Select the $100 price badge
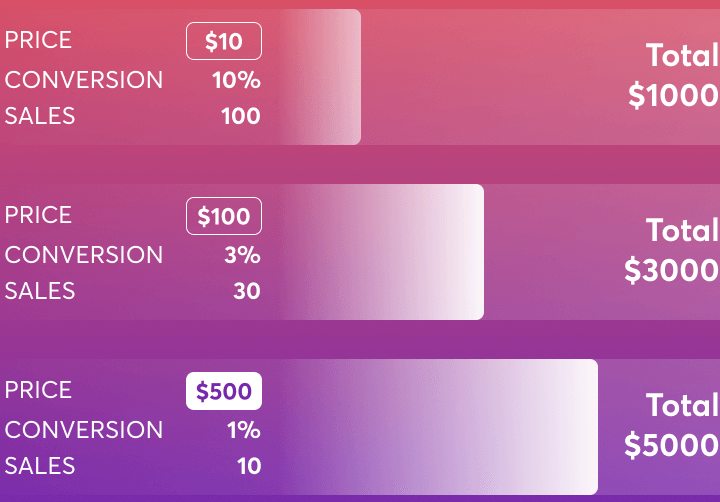This screenshot has width=720, height=502. tap(224, 216)
